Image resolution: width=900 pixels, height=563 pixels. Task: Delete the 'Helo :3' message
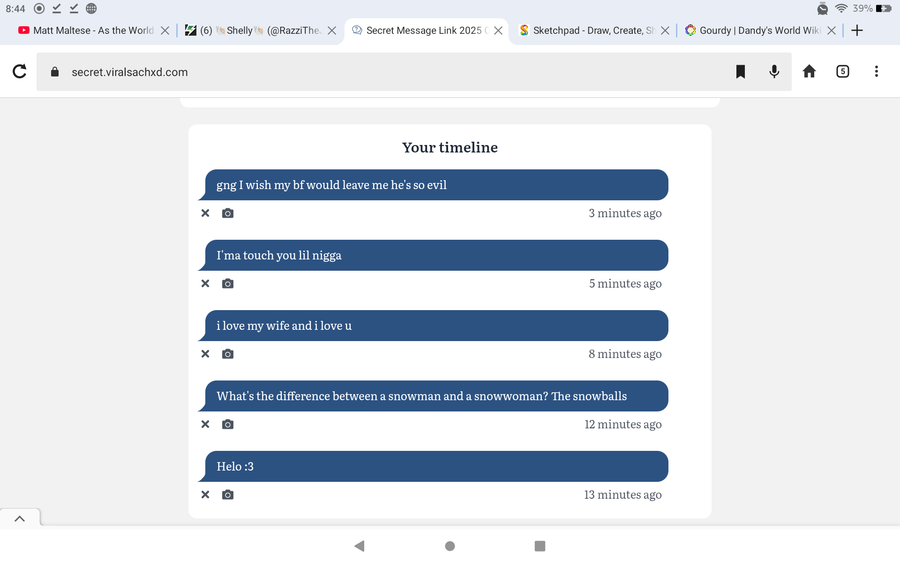click(x=205, y=495)
